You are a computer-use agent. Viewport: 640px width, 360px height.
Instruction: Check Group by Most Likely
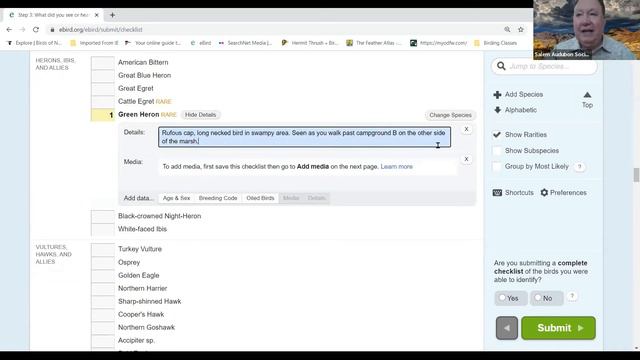pyautogui.click(x=497, y=167)
